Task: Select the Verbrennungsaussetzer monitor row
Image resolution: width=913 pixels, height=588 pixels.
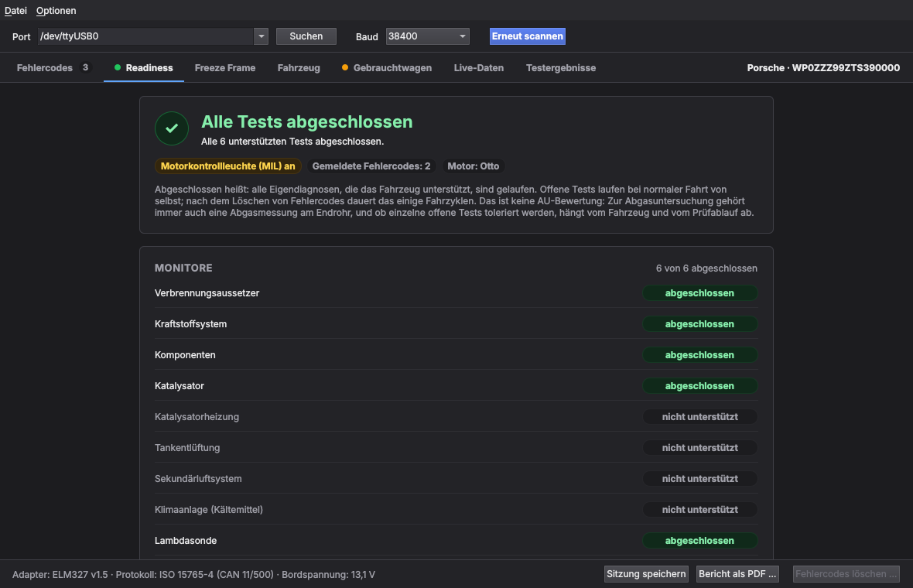Action: tap(456, 292)
